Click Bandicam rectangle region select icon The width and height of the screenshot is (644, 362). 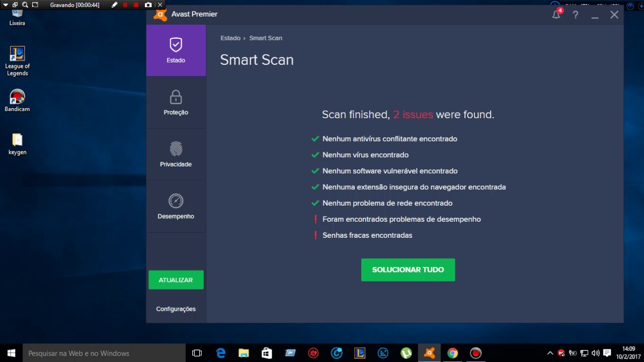(35, 5)
